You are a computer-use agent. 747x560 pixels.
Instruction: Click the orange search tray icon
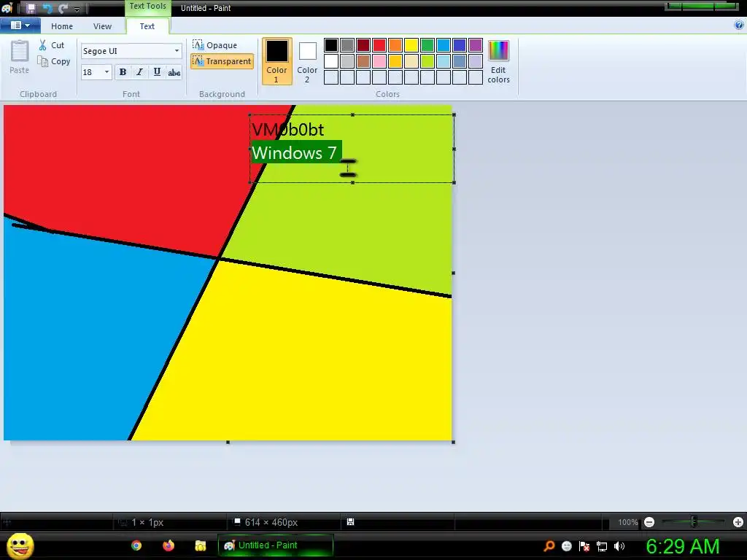coord(549,546)
